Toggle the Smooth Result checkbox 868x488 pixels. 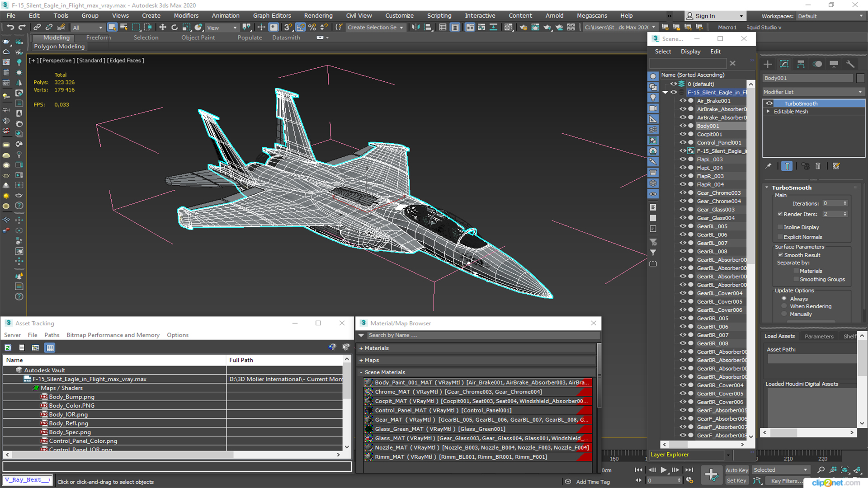pyautogui.click(x=780, y=255)
